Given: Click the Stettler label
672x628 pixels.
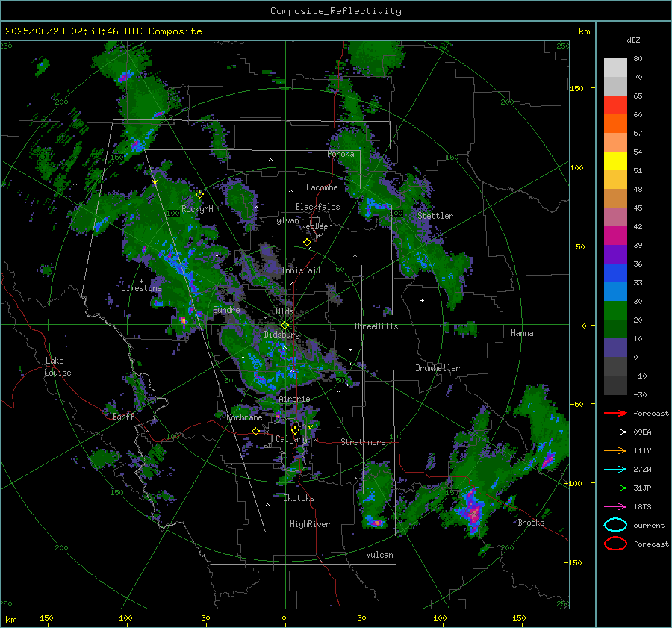Looking at the screenshot, I should pyautogui.click(x=435, y=216).
